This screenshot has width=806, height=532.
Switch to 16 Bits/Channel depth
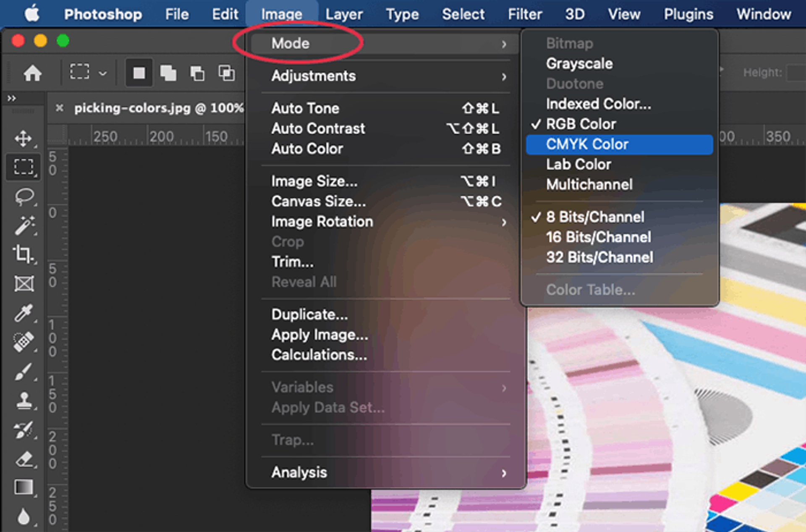point(598,237)
